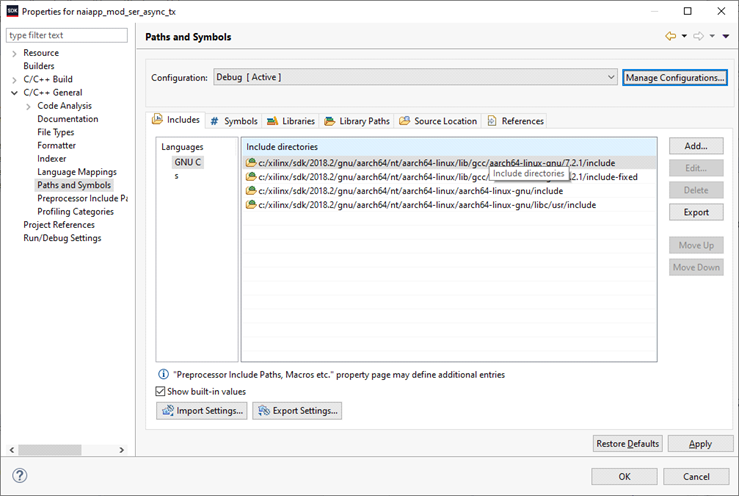Toggle Show built-in values checkbox

click(162, 391)
